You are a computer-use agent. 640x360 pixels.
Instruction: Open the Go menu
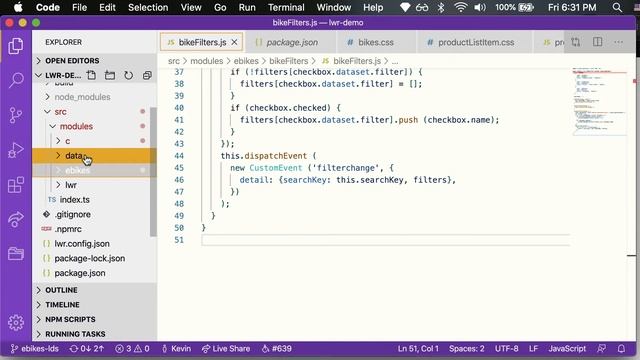(x=220, y=7)
